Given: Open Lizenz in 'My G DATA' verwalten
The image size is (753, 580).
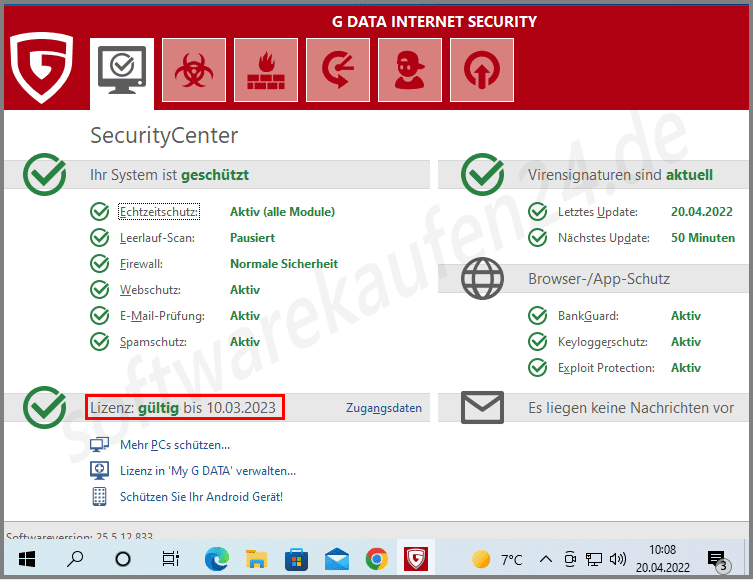Looking at the screenshot, I should coord(207,471).
